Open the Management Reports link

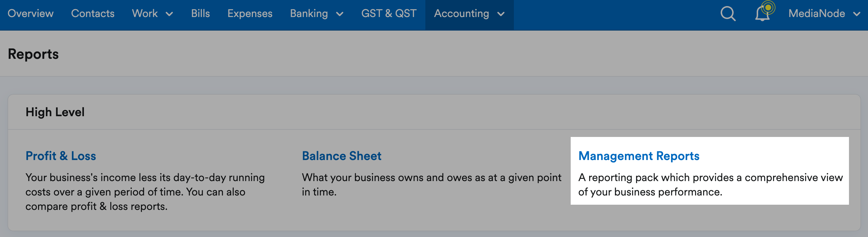pyautogui.click(x=638, y=156)
